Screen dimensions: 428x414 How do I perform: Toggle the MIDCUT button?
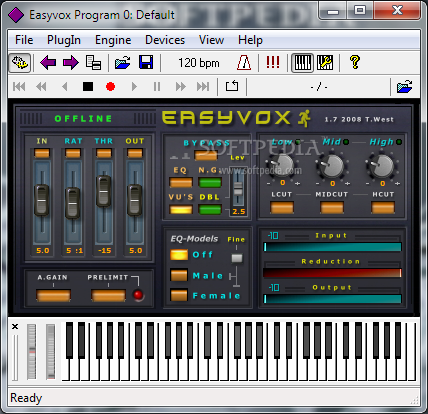click(x=332, y=207)
